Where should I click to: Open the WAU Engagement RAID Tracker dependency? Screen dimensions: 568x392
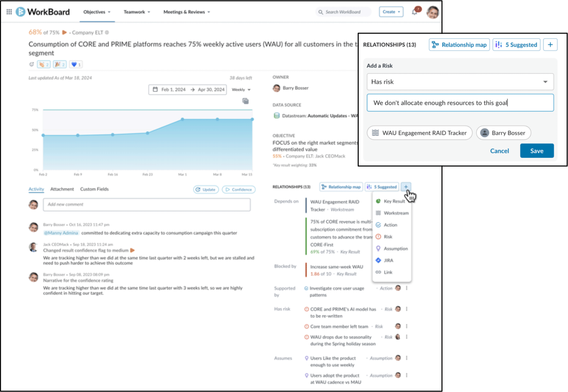click(x=335, y=206)
